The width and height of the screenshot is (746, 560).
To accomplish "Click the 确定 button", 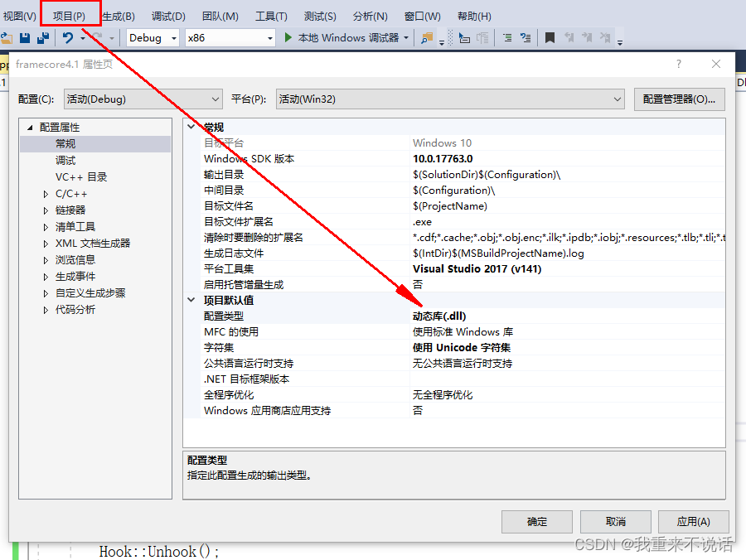I will (536, 522).
